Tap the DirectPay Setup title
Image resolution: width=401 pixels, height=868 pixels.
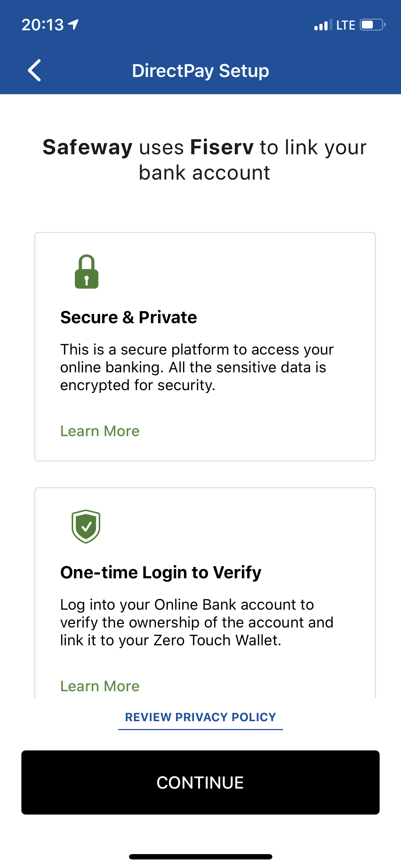coord(200,71)
